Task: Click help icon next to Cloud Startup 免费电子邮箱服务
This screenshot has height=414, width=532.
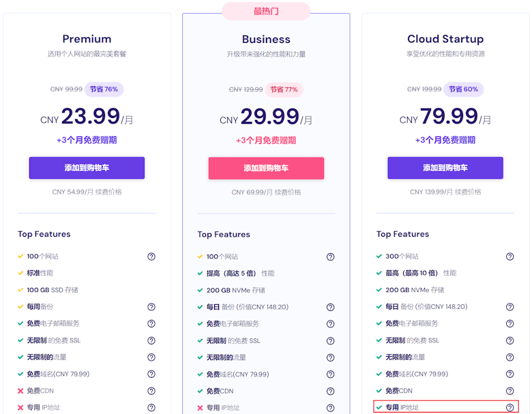Action: (x=509, y=323)
